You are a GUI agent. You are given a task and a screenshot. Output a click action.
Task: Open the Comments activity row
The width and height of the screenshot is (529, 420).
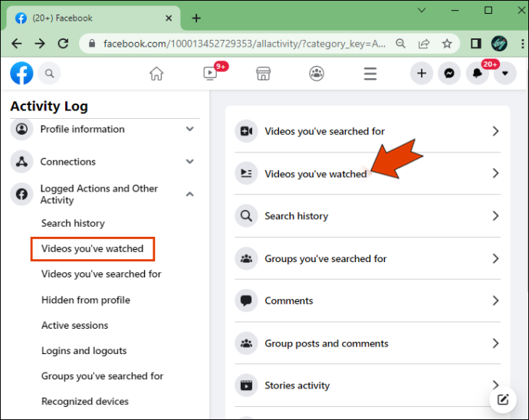point(367,300)
